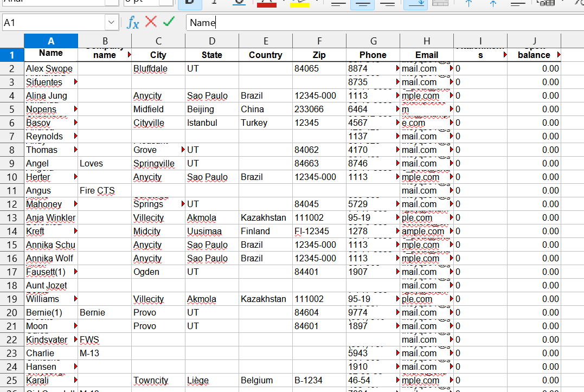Click the State header cell
The width and height of the screenshot is (584, 392).
click(212, 55)
